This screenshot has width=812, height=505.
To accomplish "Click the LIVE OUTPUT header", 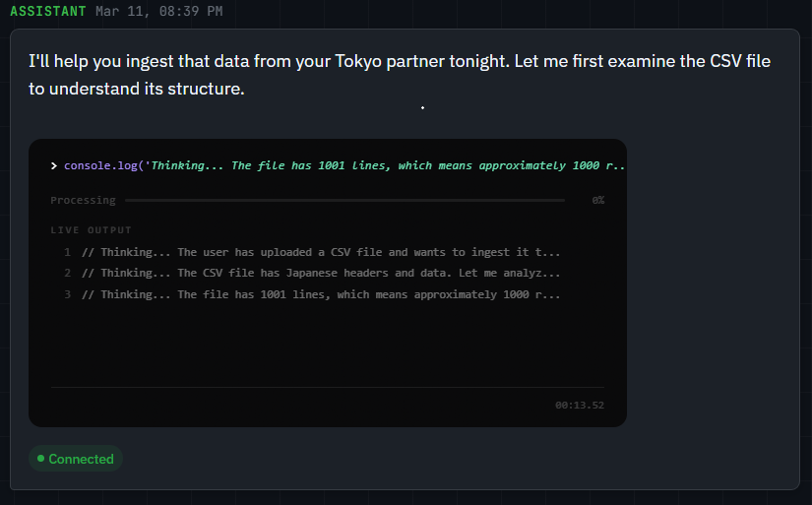I will tap(91, 230).
